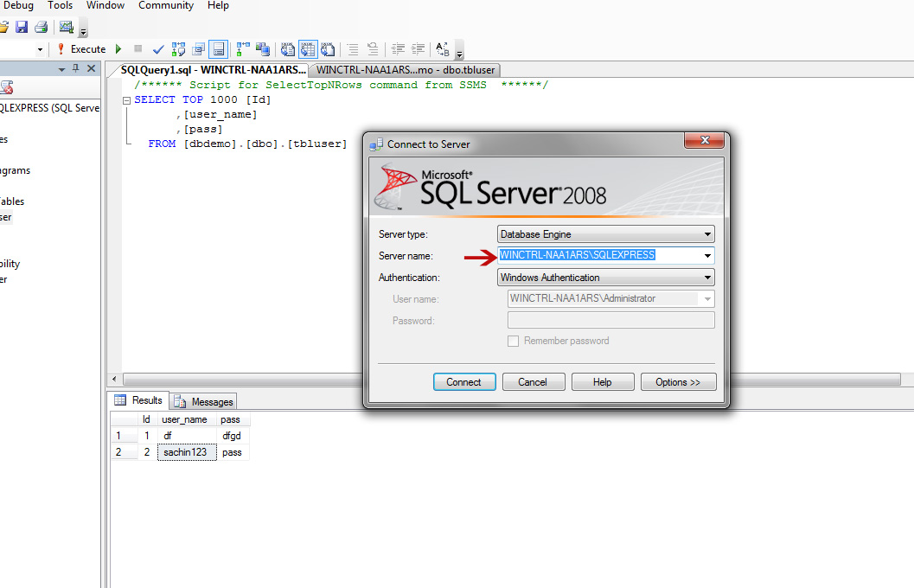Switch to the Results tab
This screenshot has height=588, width=914.
(x=138, y=400)
